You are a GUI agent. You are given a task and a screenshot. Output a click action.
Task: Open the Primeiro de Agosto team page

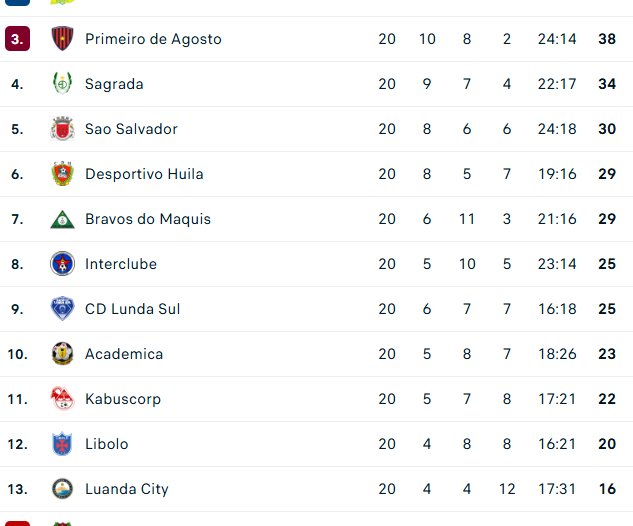coord(153,39)
